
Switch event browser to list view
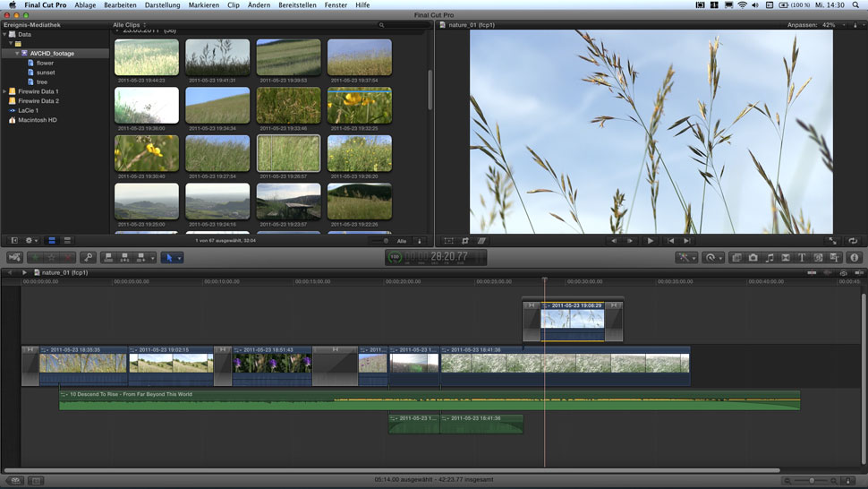click(x=67, y=241)
